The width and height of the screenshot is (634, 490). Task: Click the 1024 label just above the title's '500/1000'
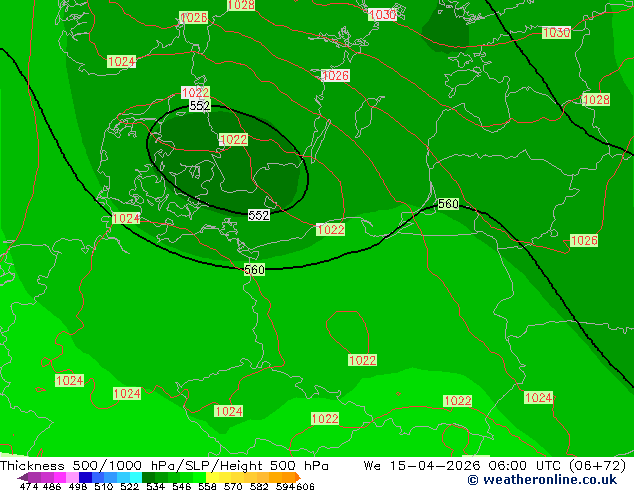pyautogui.click(x=127, y=394)
